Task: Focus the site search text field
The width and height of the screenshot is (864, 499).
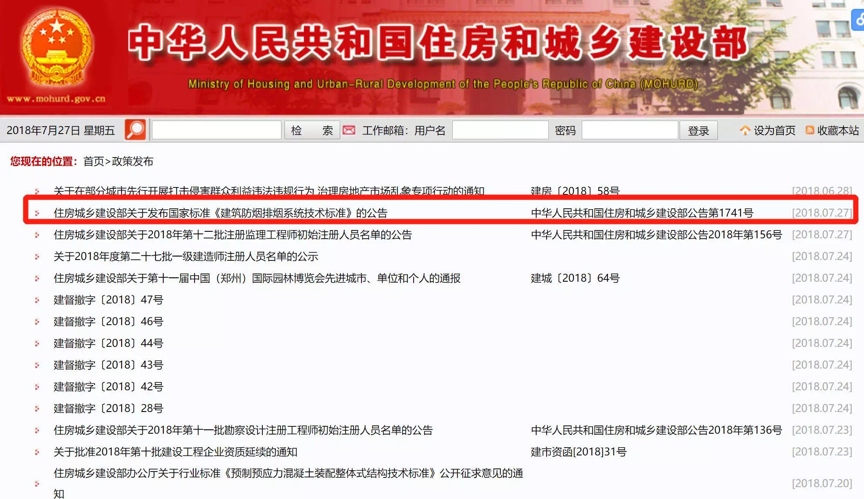Action: [217, 131]
